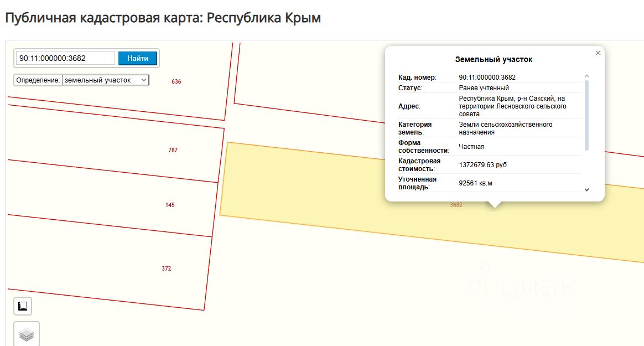Screen dimensions: 644x346
Task: Click the cadastral number search field
Action: [x=65, y=58]
